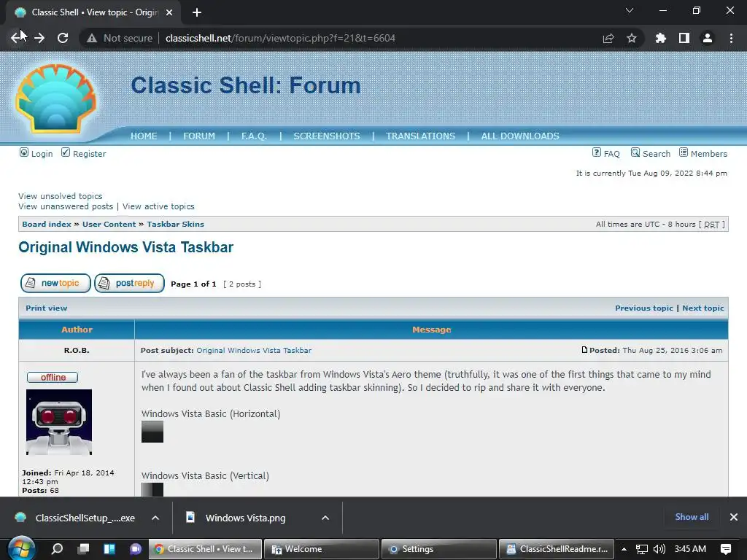Show all downloads link
Viewport: 747px width, 560px height.
point(692,517)
